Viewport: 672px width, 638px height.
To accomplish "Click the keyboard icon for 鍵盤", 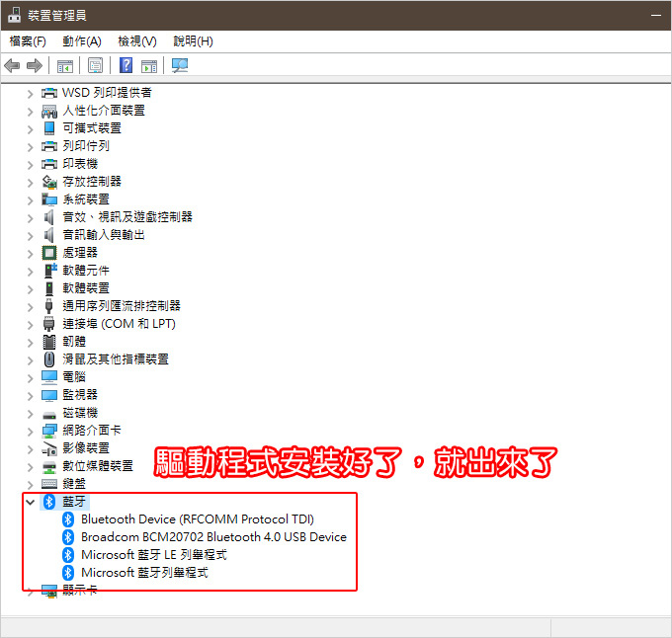I will click(49, 484).
